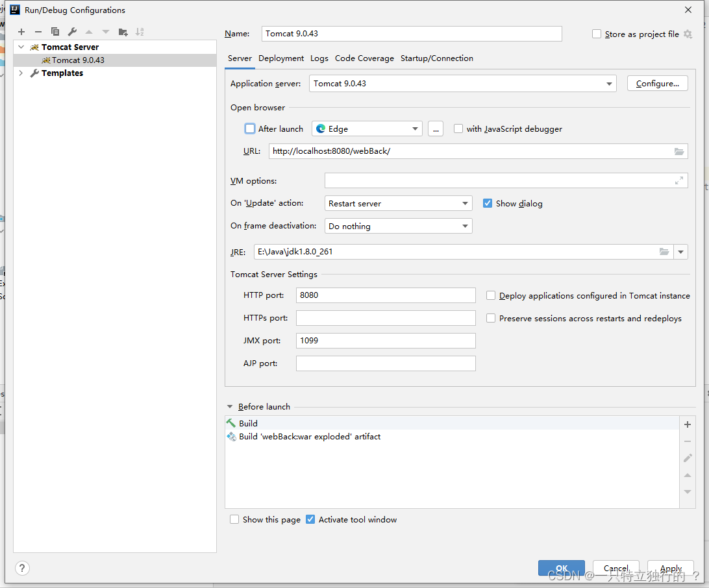Add a new Before launch task
Image resolution: width=709 pixels, height=588 pixels.
pos(688,424)
